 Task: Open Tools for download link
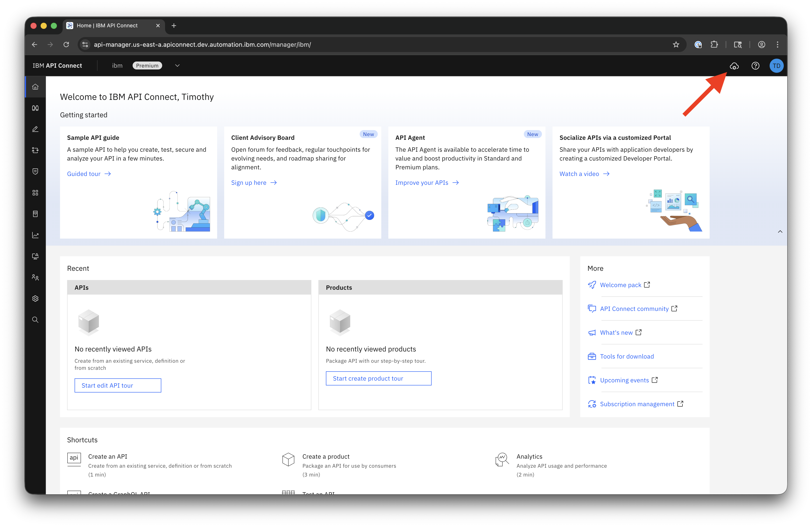tap(627, 356)
